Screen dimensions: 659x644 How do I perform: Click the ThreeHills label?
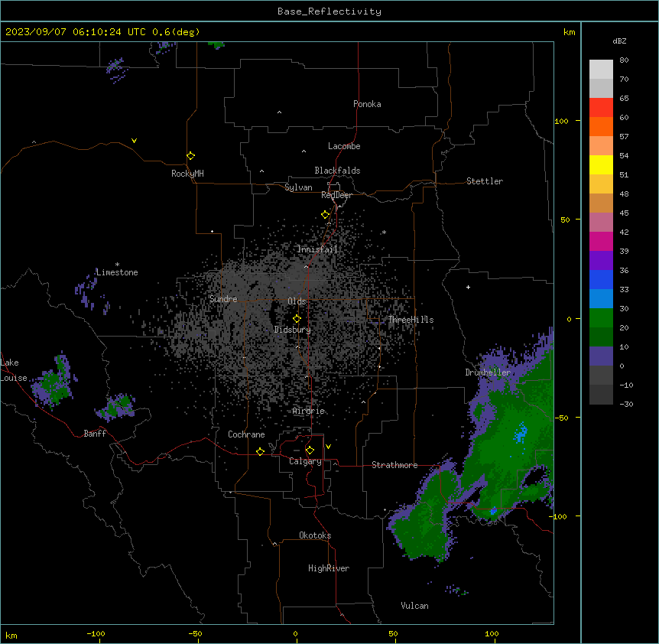pyautogui.click(x=411, y=320)
